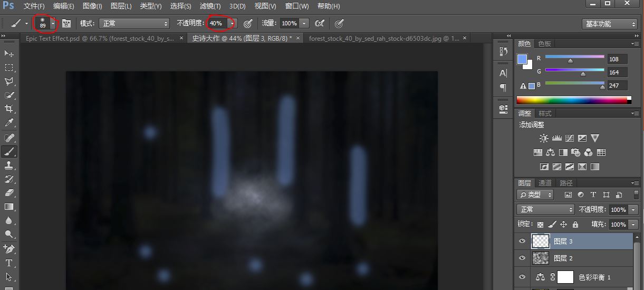Add a Black & White adjustment
The image size is (644, 290).
[563, 153]
